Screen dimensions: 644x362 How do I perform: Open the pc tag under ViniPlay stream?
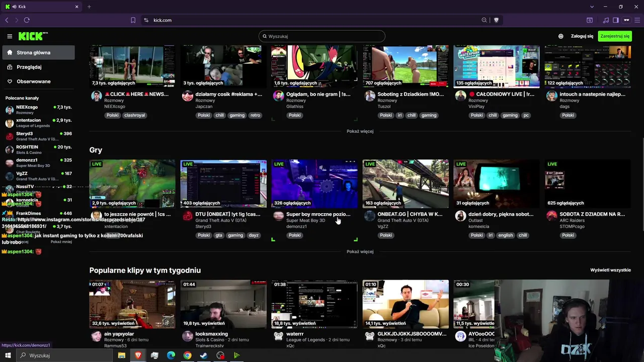(526, 115)
